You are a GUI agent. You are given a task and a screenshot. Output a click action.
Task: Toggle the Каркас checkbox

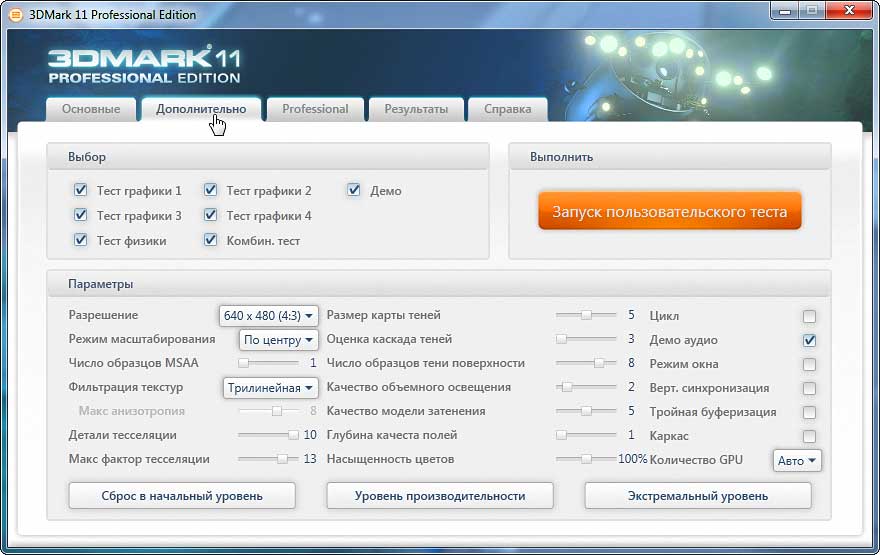point(809,436)
